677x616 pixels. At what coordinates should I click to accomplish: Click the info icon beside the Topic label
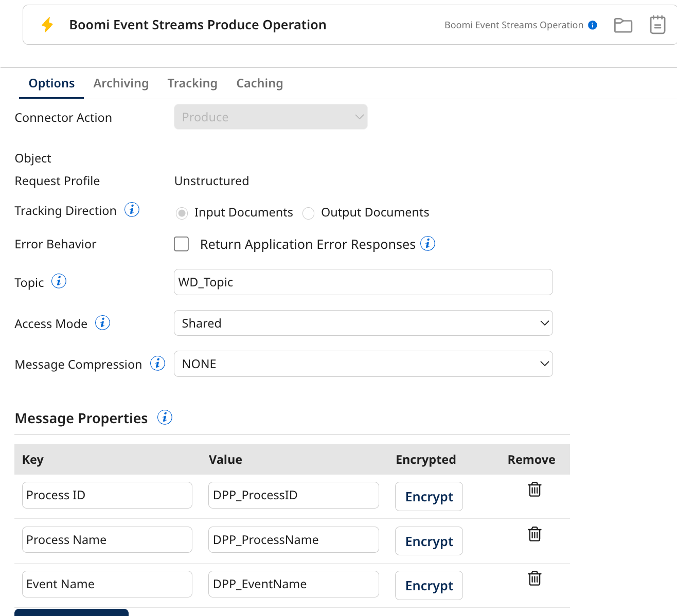(x=59, y=281)
